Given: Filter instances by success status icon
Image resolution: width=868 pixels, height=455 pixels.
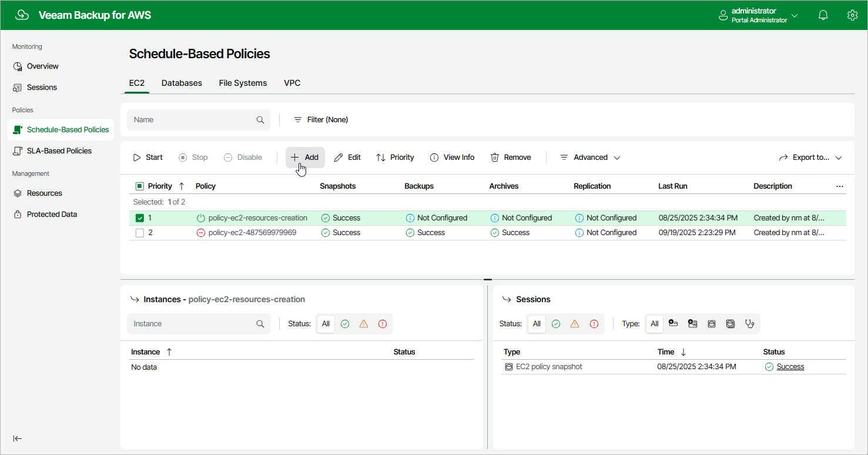Looking at the screenshot, I should pyautogui.click(x=345, y=324).
